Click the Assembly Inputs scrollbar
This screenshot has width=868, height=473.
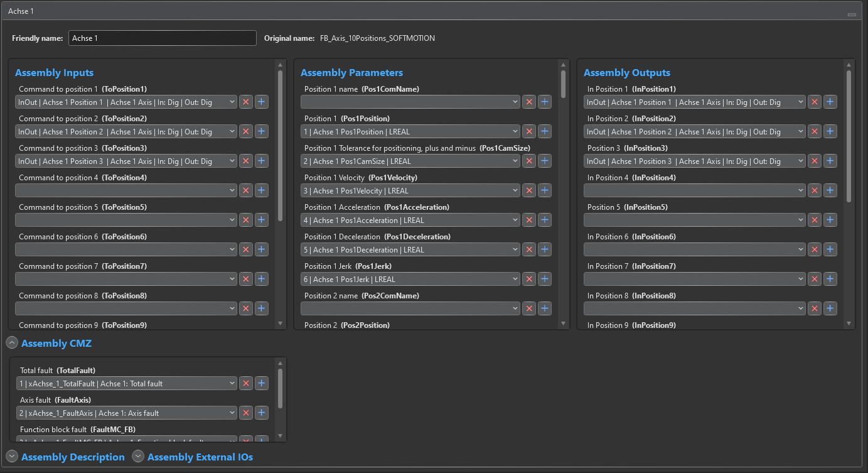(280, 145)
